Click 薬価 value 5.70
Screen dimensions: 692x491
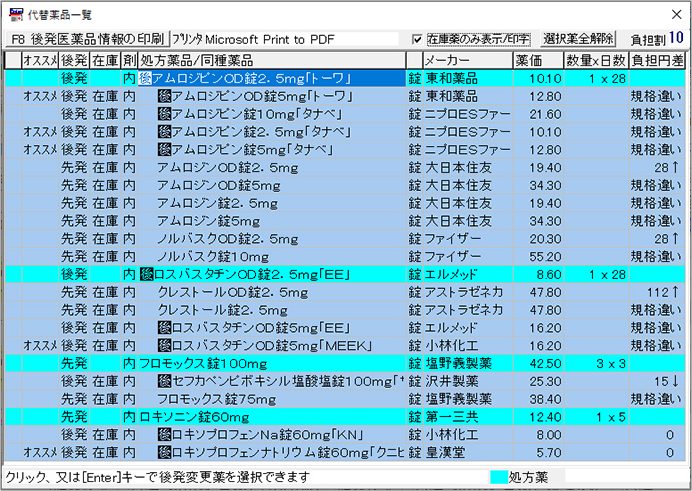549,453
